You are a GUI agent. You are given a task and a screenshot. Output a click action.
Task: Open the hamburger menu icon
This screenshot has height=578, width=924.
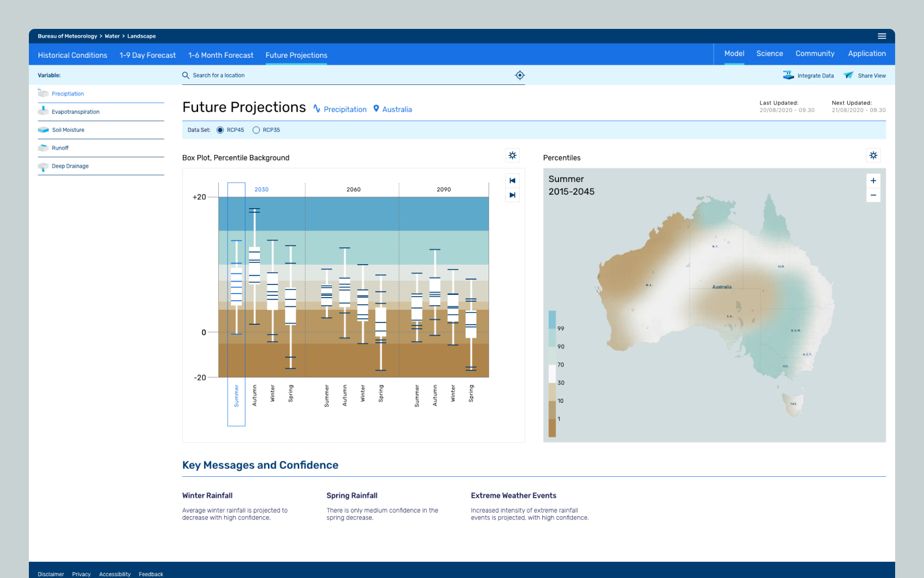click(x=882, y=36)
